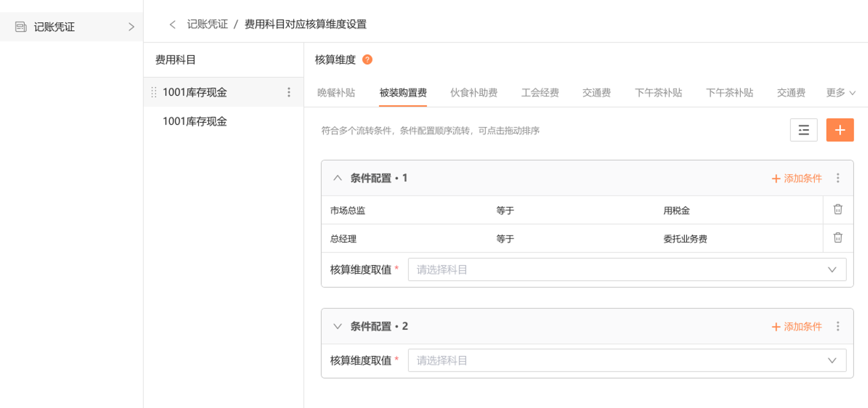Collapse the 条件配置·1 section
868x408 pixels.
click(338, 178)
